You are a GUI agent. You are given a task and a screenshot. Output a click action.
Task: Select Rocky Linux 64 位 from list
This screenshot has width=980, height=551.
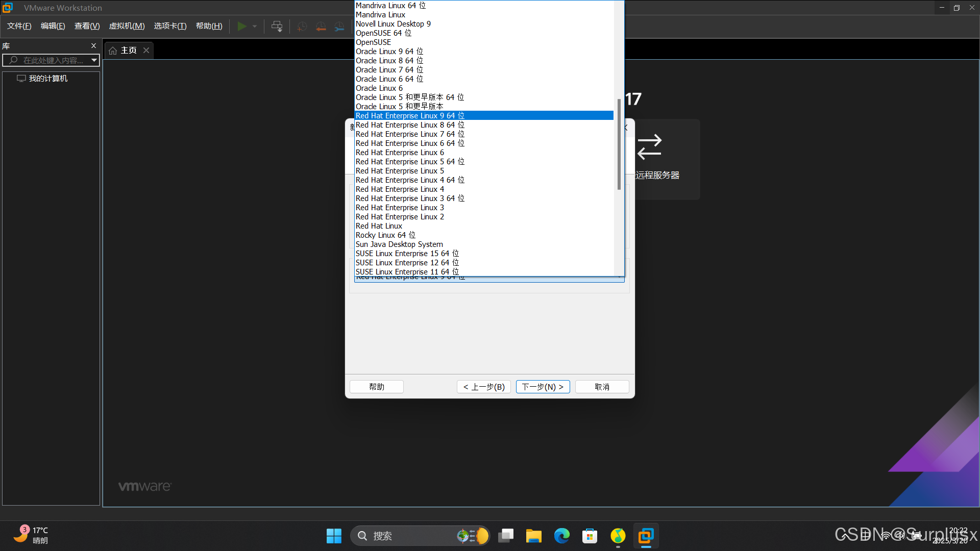pos(385,235)
